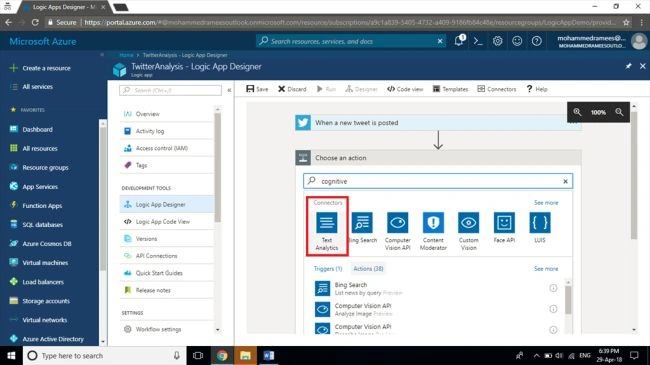Screen dimensions: 650x365
Task: Click the resource menu search field
Action: tap(170, 90)
